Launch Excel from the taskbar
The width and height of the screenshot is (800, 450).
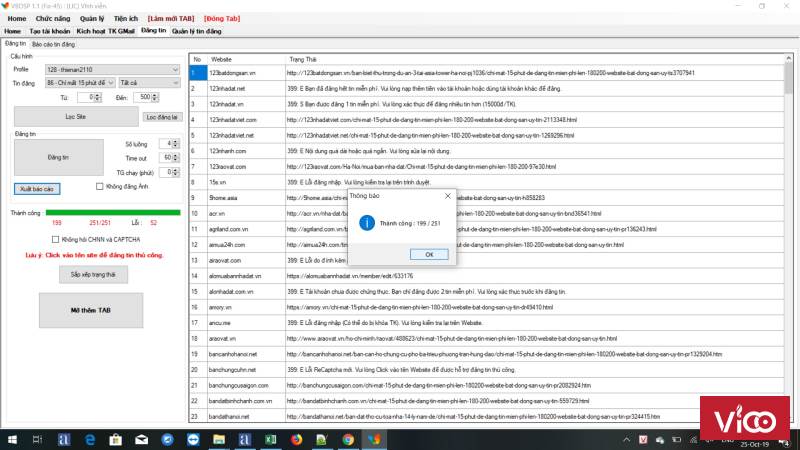[x=271, y=438]
